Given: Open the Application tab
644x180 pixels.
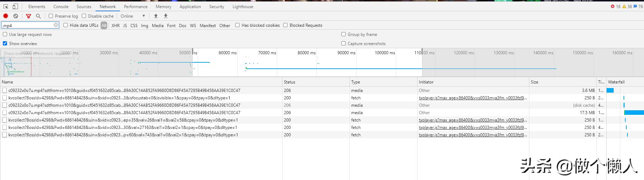Looking at the screenshot, I should (x=190, y=6).
